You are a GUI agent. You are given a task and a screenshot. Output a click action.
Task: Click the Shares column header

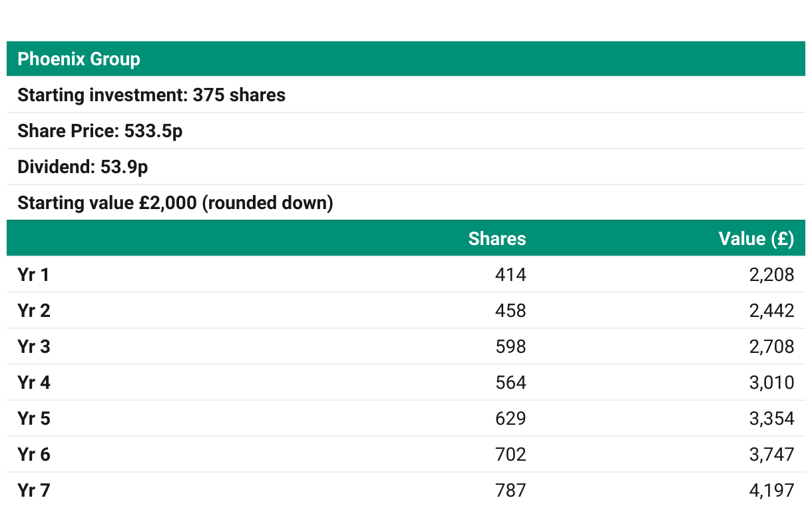[497, 238]
